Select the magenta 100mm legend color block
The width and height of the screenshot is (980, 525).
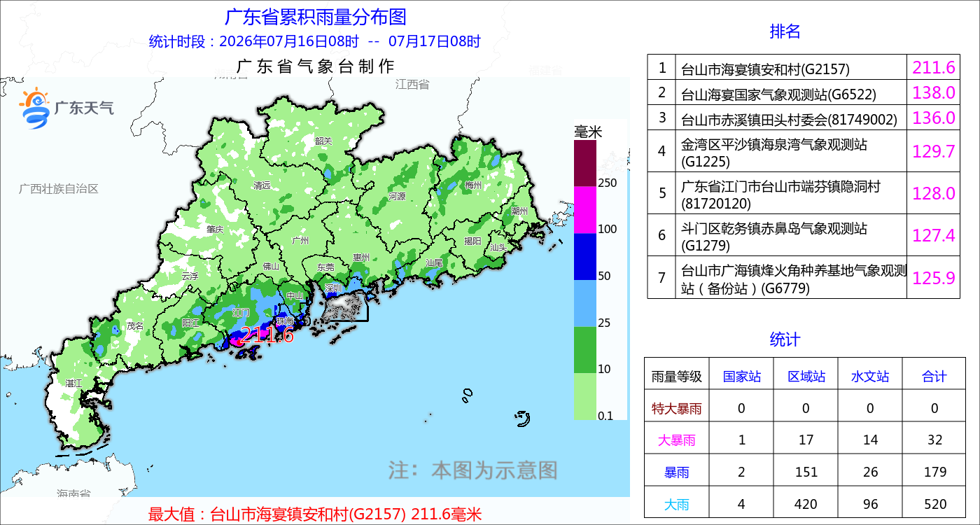(x=585, y=210)
